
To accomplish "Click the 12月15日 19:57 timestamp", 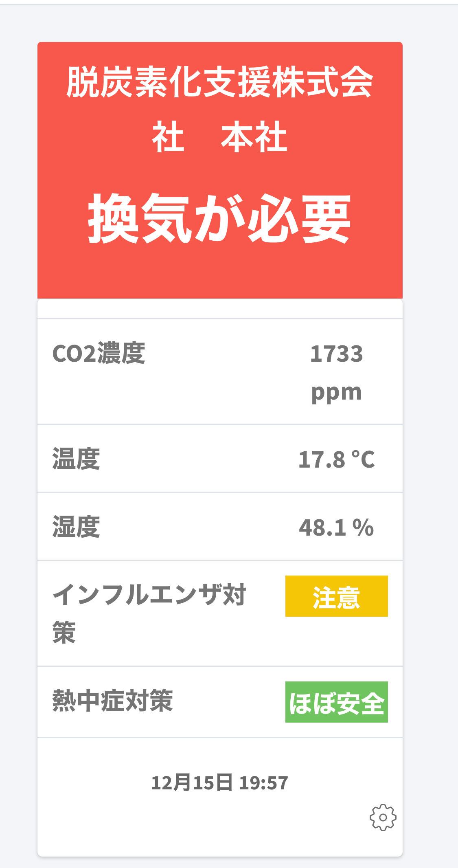I will click(220, 782).
